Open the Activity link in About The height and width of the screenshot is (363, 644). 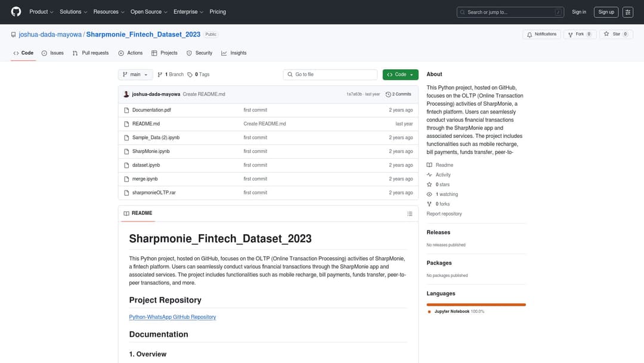coord(439,175)
